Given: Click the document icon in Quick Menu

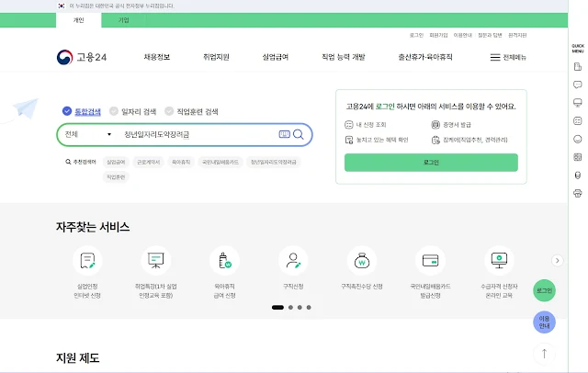Looking at the screenshot, I should [578, 67].
